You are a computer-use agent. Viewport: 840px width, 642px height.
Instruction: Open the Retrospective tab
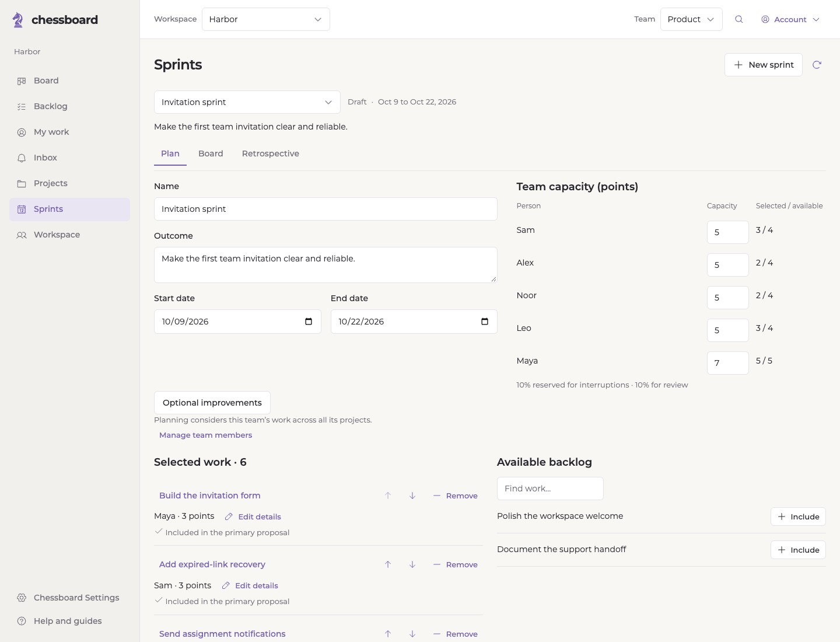click(x=271, y=153)
